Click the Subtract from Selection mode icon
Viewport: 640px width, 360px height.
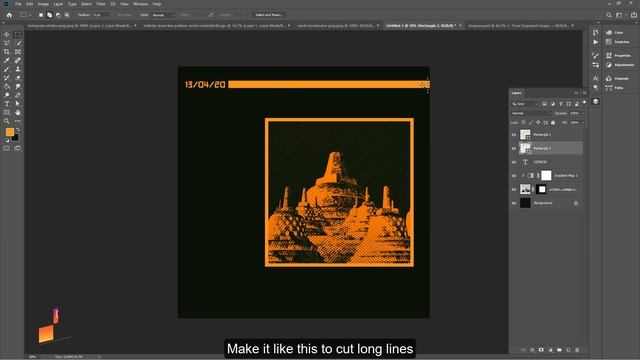[58, 15]
